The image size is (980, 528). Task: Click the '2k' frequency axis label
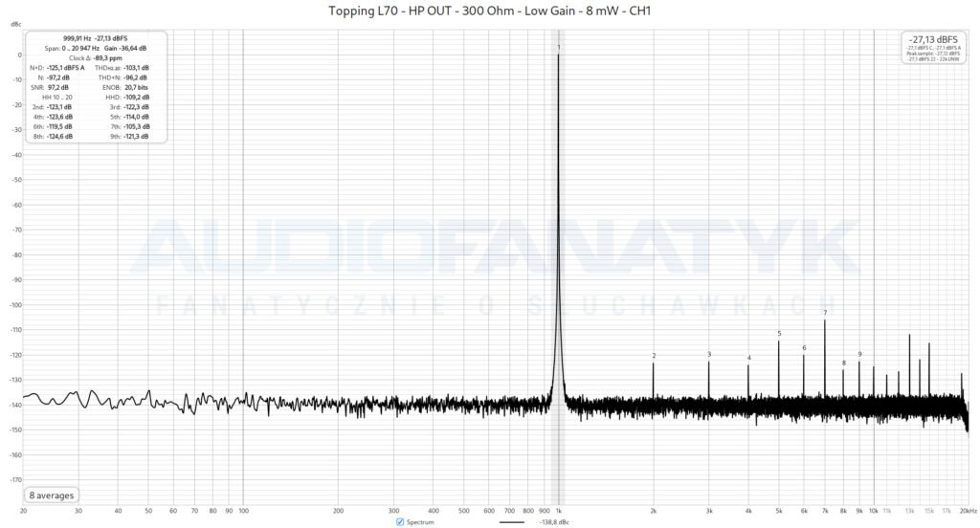tap(653, 511)
